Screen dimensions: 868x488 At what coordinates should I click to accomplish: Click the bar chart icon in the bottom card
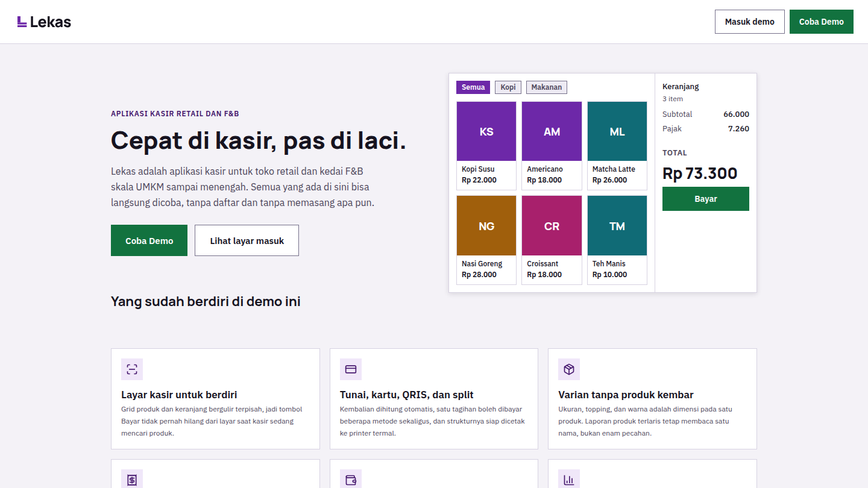[569, 480]
